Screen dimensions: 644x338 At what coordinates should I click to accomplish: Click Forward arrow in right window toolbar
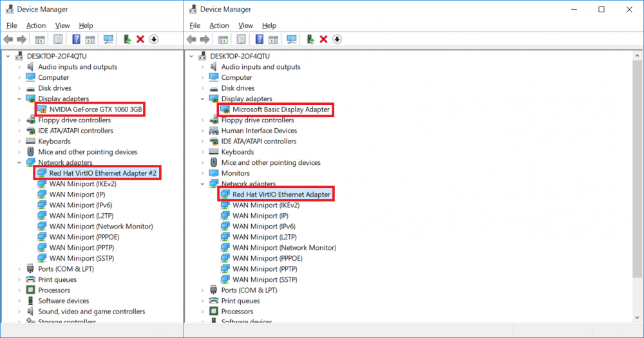(x=205, y=39)
